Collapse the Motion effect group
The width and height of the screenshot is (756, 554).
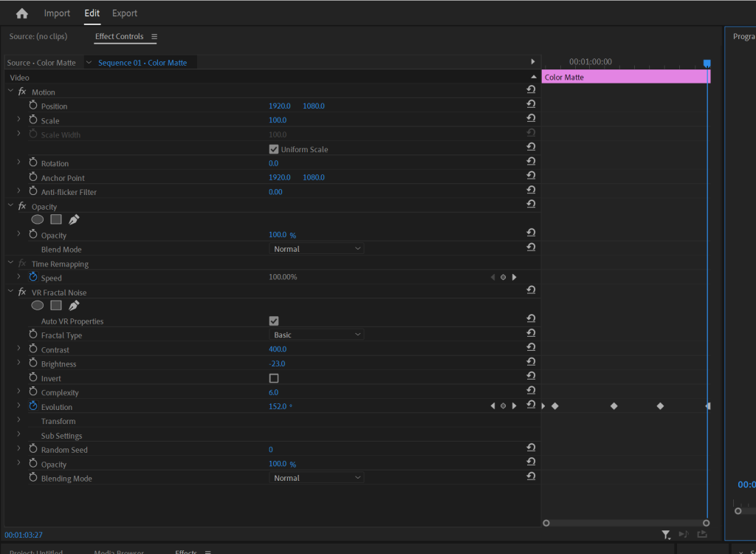click(x=10, y=91)
